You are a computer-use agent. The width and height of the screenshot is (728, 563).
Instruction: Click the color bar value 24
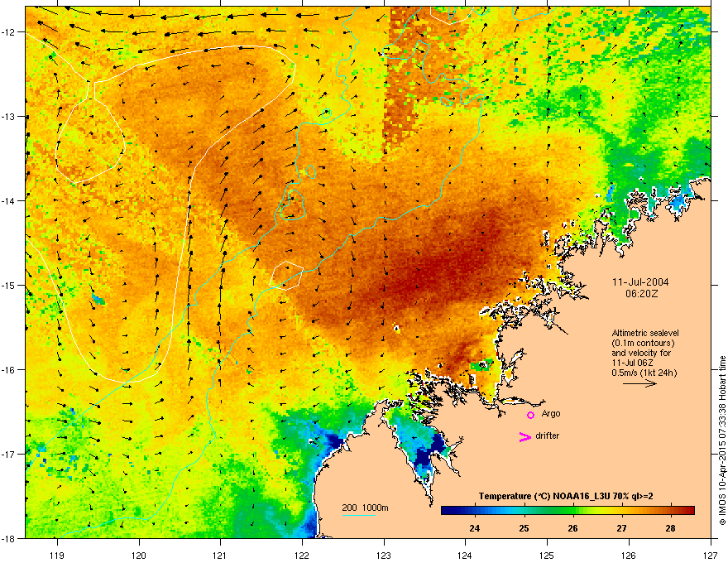[474, 528]
